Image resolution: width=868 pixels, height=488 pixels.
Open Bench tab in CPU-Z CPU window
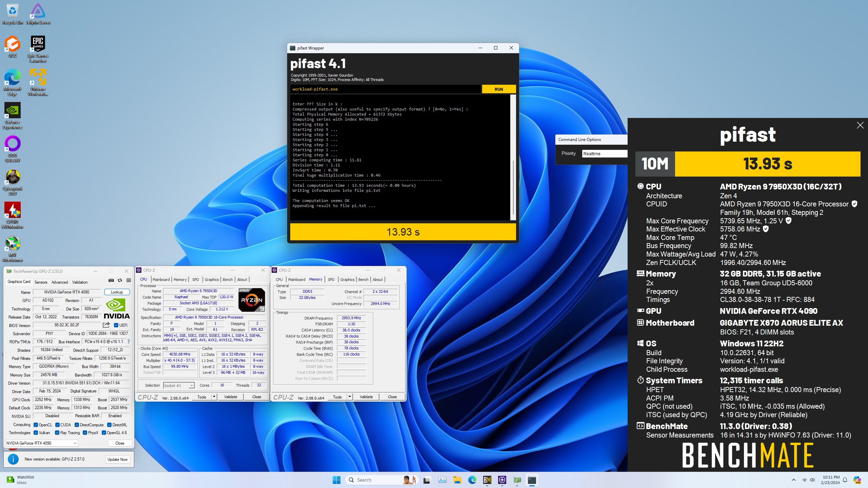[x=228, y=280]
